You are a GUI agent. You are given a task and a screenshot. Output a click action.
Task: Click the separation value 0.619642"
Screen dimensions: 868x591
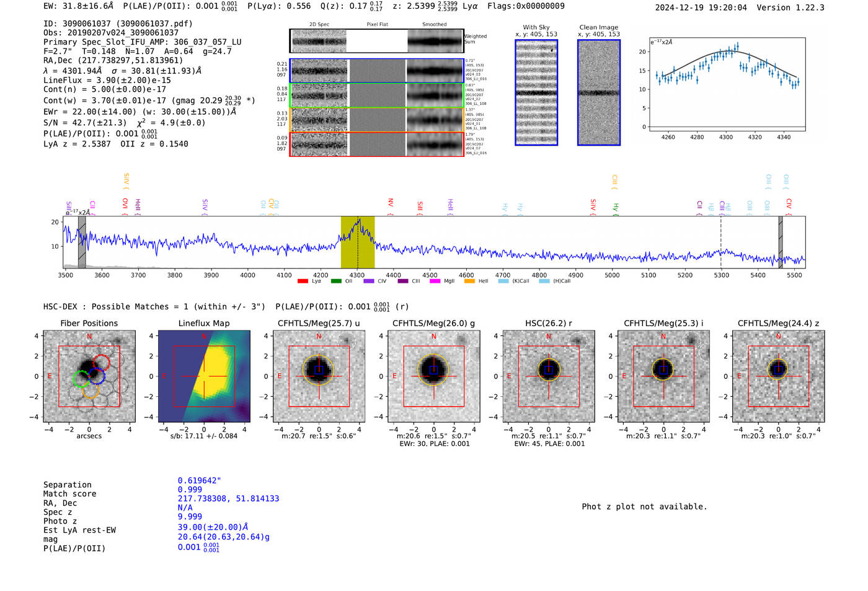[x=200, y=481]
